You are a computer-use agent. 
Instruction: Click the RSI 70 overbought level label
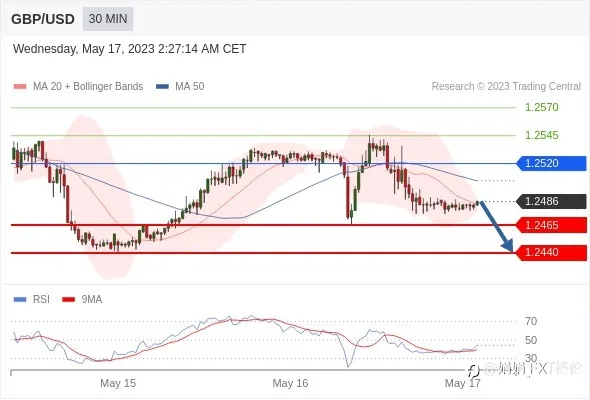pyautogui.click(x=531, y=321)
